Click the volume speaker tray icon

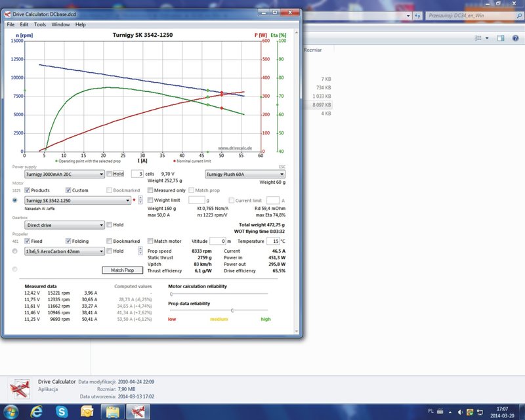[x=460, y=412]
